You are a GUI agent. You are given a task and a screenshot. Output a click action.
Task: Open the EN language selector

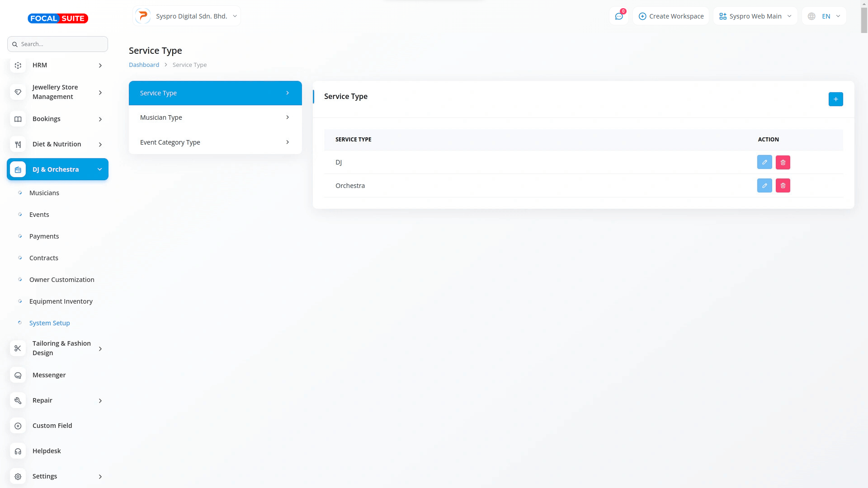tap(825, 16)
